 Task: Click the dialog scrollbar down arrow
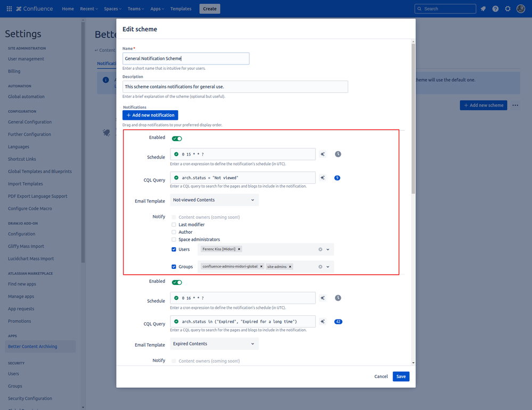pos(413,363)
